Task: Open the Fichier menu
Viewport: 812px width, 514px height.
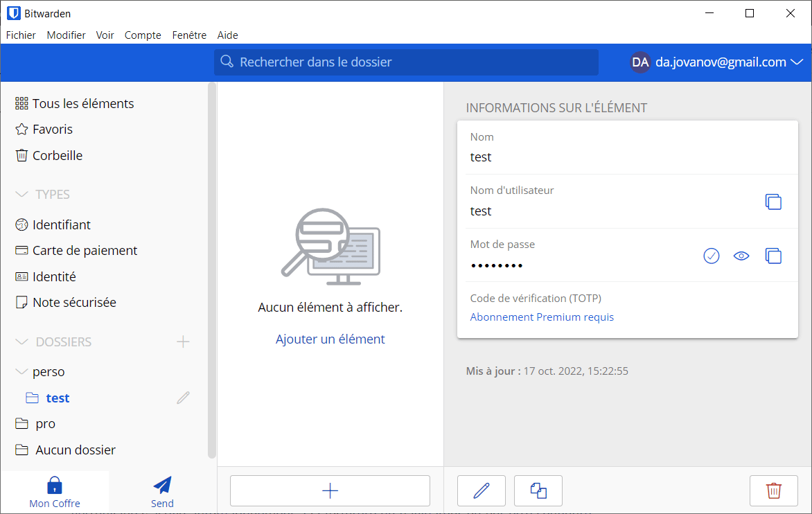Action: (x=20, y=35)
